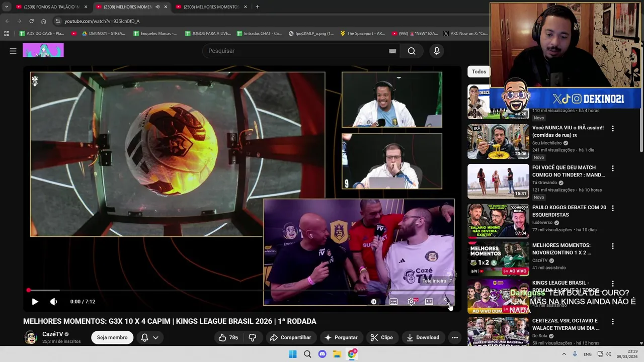This screenshot has width=644, height=362.
Task: Like the video with 785 likes
Action: coord(228,337)
